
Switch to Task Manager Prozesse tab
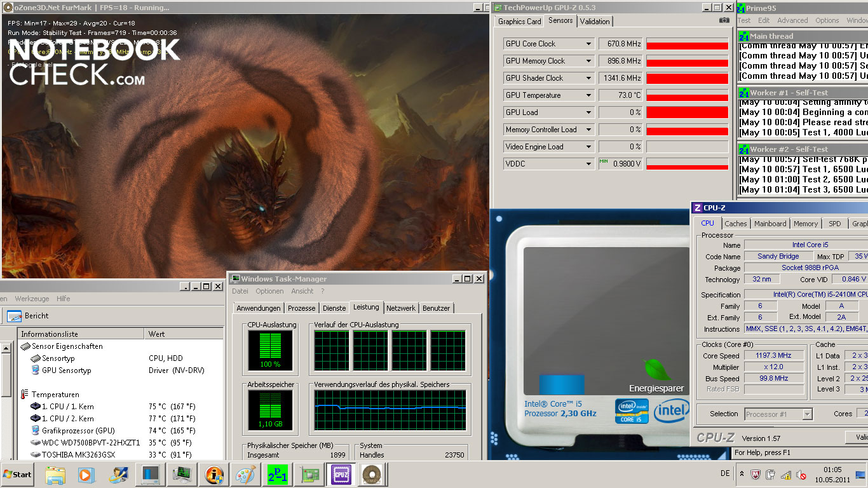tap(301, 308)
